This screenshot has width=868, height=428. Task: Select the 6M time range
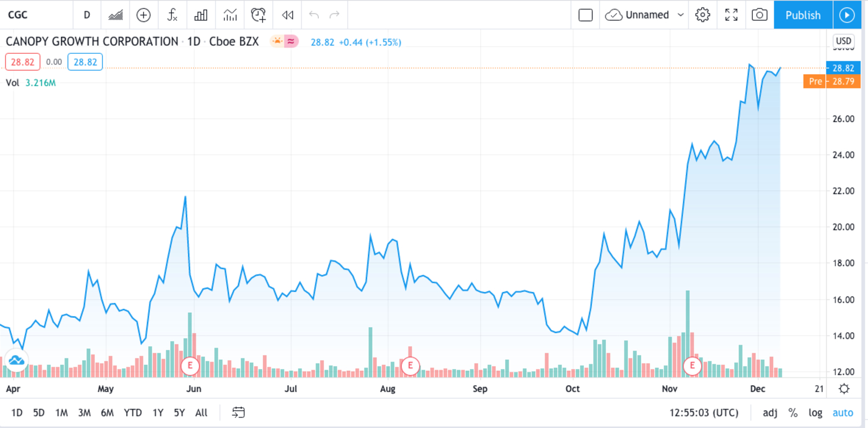[107, 413]
